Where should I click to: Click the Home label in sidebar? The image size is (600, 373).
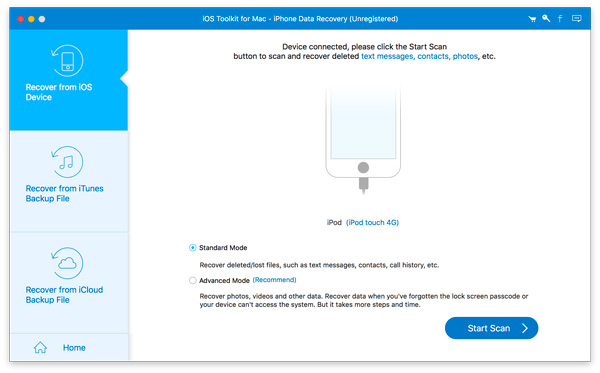click(x=74, y=348)
